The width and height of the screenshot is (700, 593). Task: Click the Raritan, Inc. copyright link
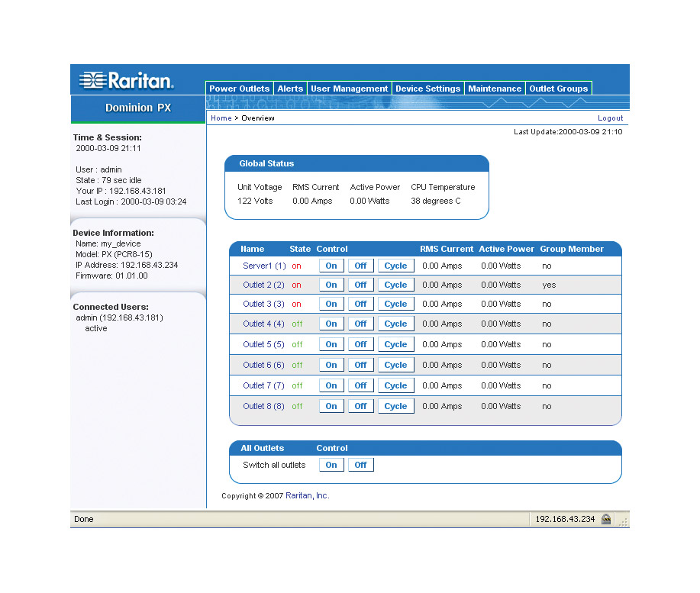(307, 495)
